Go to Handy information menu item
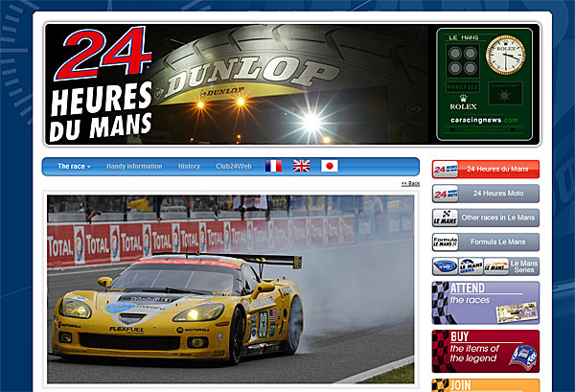575x392 pixels. click(134, 167)
